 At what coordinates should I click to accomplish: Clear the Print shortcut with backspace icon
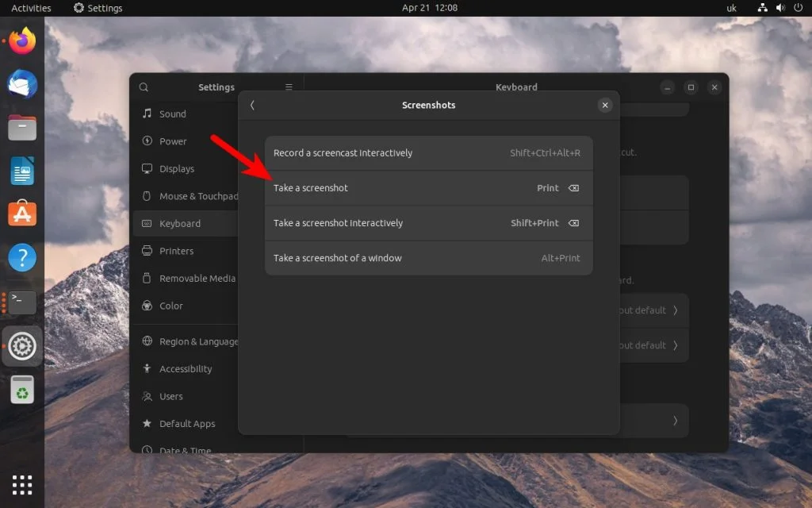[573, 188]
